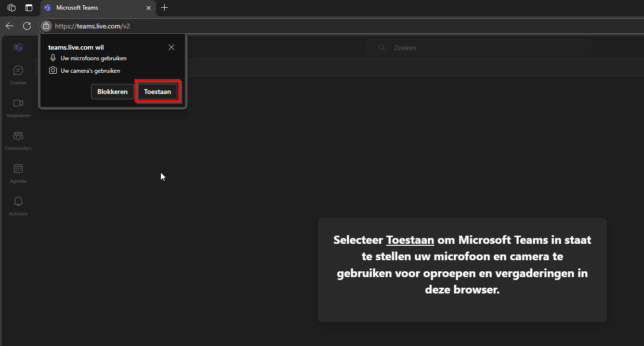Close the Microsoft Teams browser tab
This screenshot has height=346, width=644.
(149, 8)
